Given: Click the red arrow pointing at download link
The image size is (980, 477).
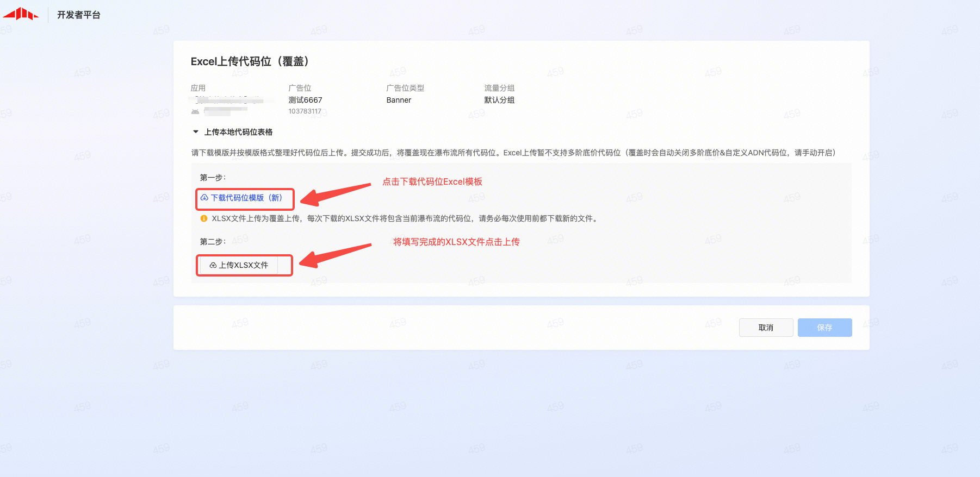Looking at the screenshot, I should [x=336, y=194].
